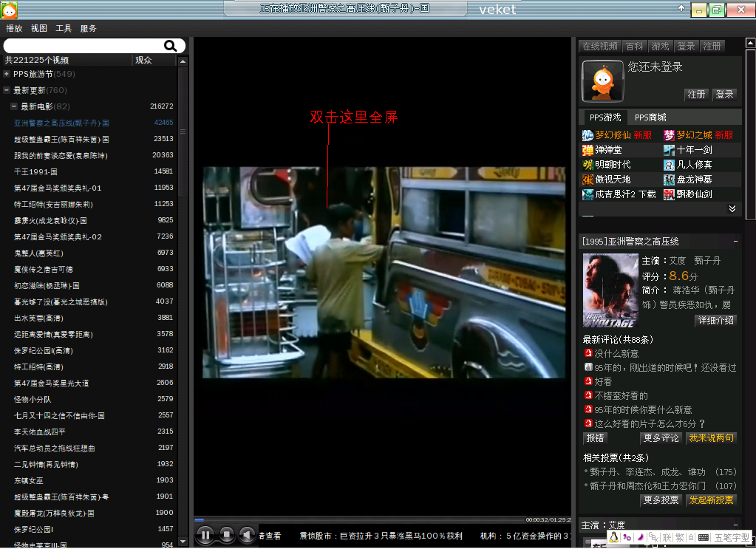Click the Linux penguin icon in input method bar

(614, 537)
